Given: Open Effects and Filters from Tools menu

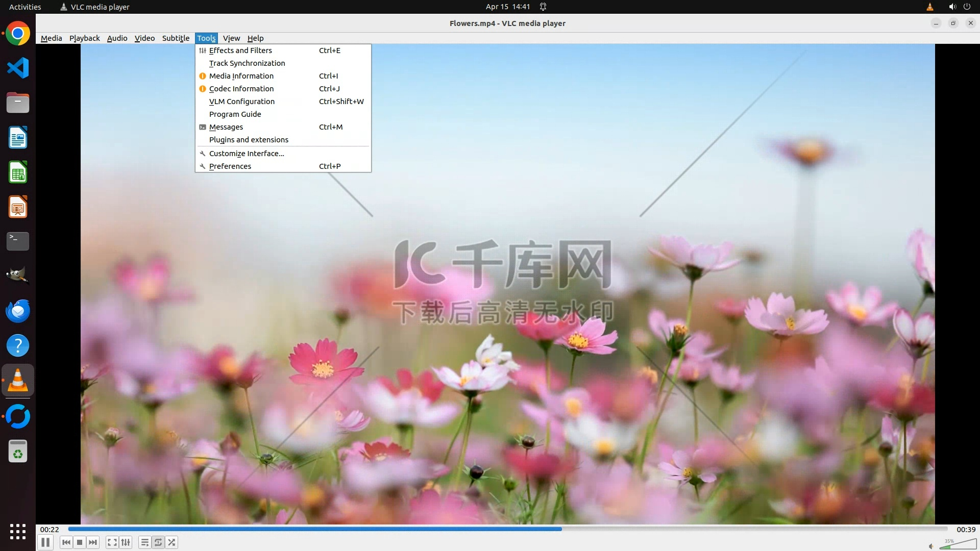Looking at the screenshot, I should (240, 51).
